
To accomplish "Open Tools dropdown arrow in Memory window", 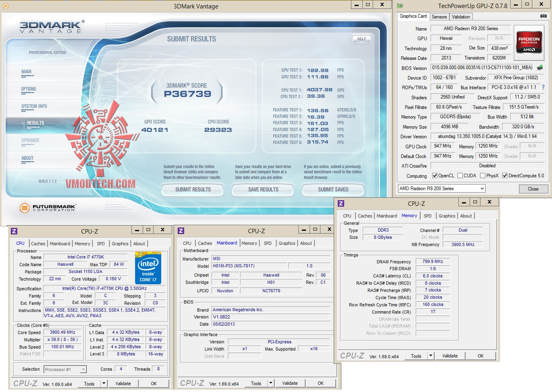I will coord(431,356).
